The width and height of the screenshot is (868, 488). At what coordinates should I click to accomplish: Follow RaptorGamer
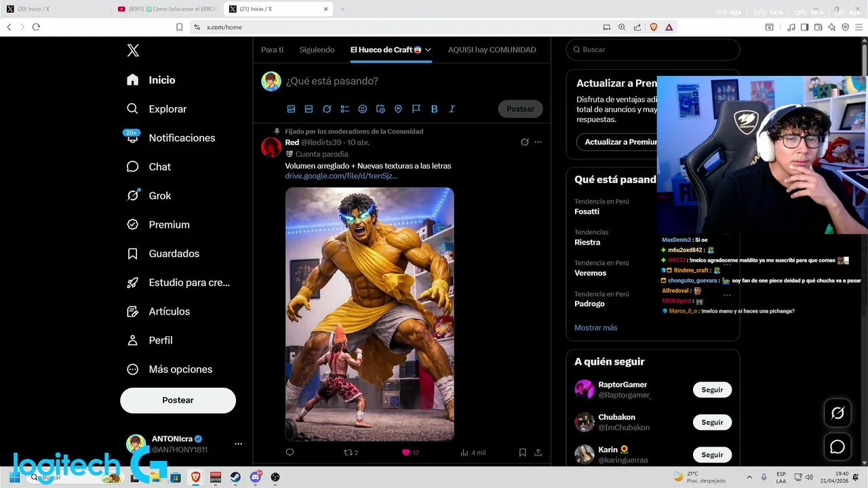712,390
